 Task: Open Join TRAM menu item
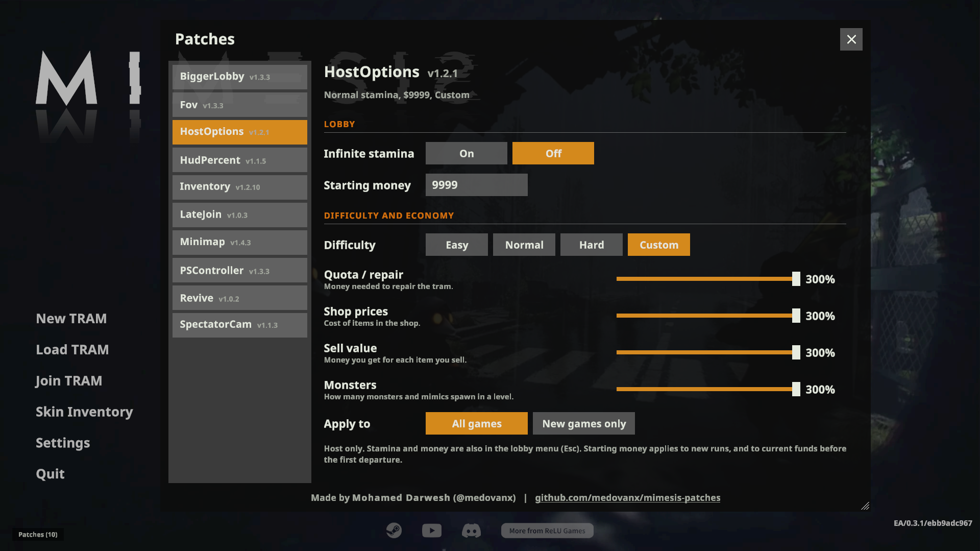click(69, 381)
